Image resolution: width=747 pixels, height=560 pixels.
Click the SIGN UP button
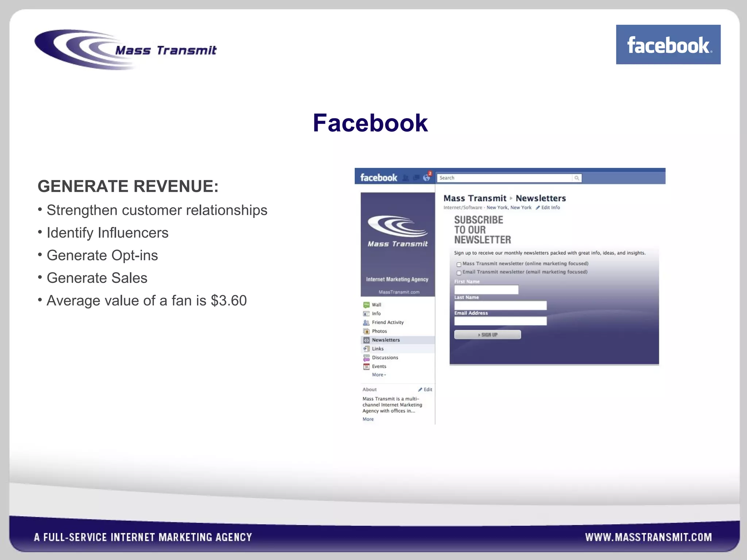click(487, 335)
